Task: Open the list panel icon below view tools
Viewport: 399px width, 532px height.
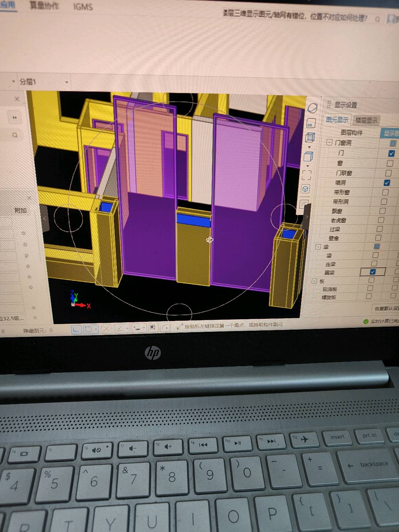Action: [304, 204]
